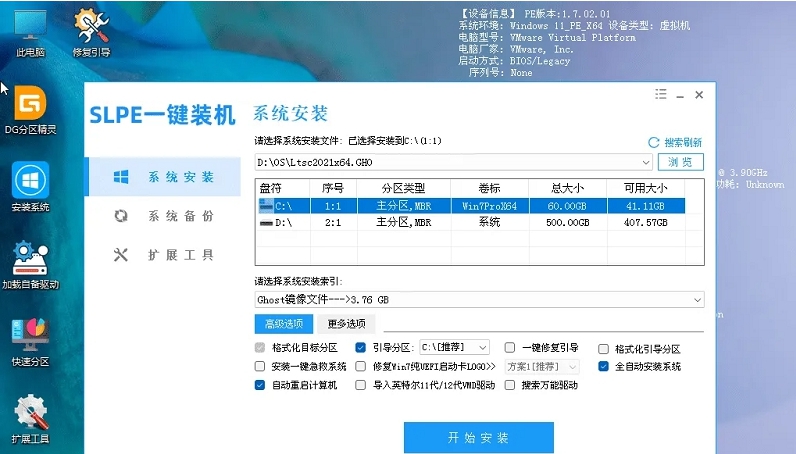The width and height of the screenshot is (796, 454).
Task: Click the 盘符 column header
Action: tap(283, 188)
